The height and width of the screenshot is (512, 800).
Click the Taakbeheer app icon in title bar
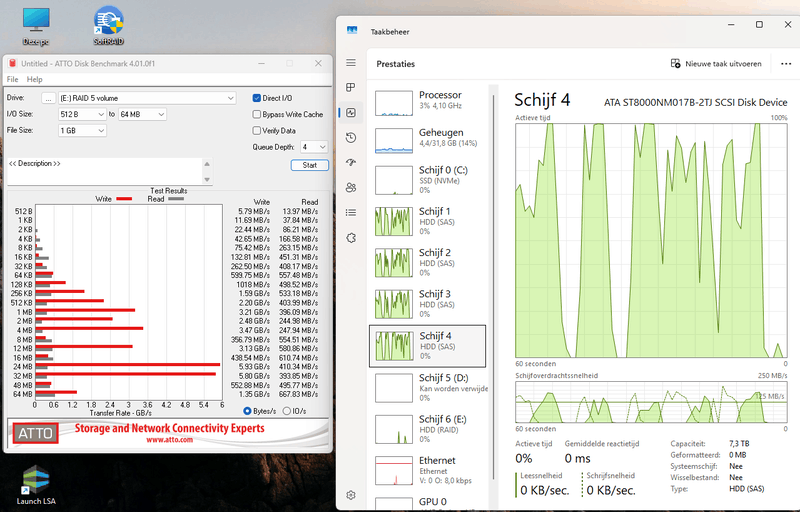point(352,31)
